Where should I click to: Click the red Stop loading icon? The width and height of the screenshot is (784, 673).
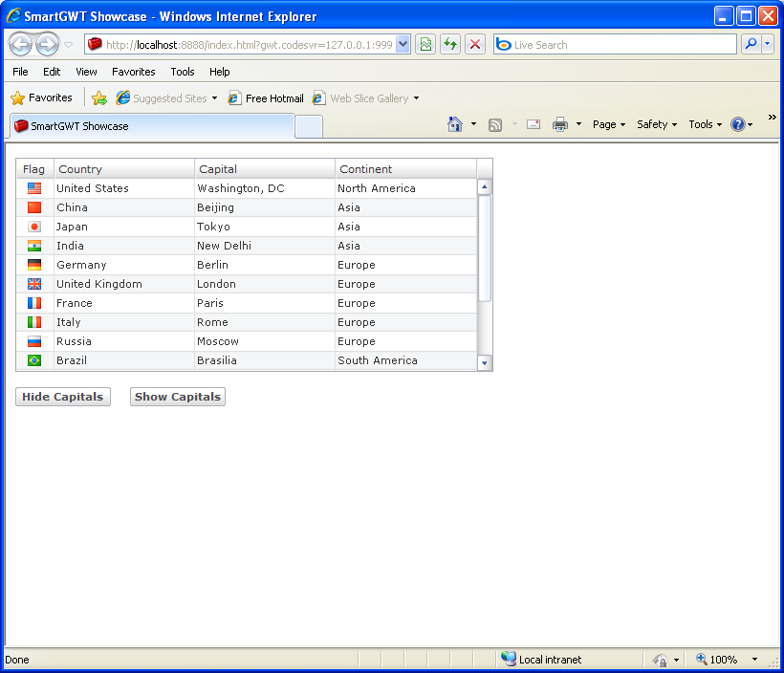[x=475, y=45]
